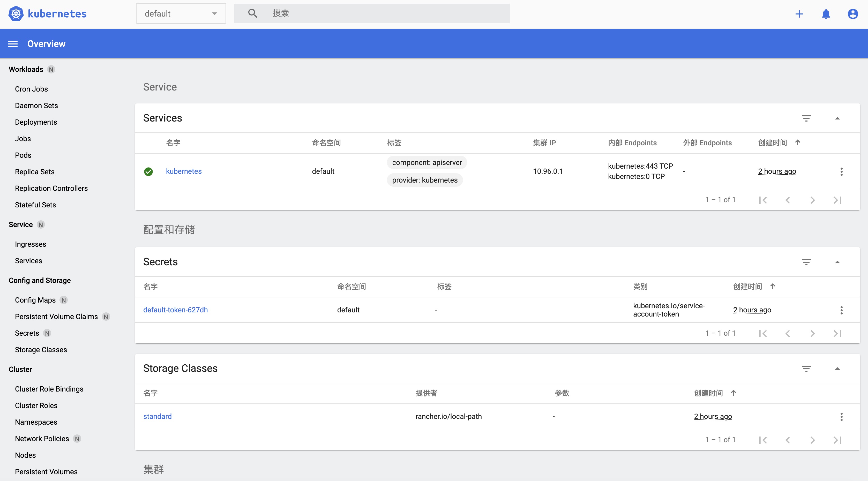
Task: Select Pods in the sidebar
Action: (23, 155)
